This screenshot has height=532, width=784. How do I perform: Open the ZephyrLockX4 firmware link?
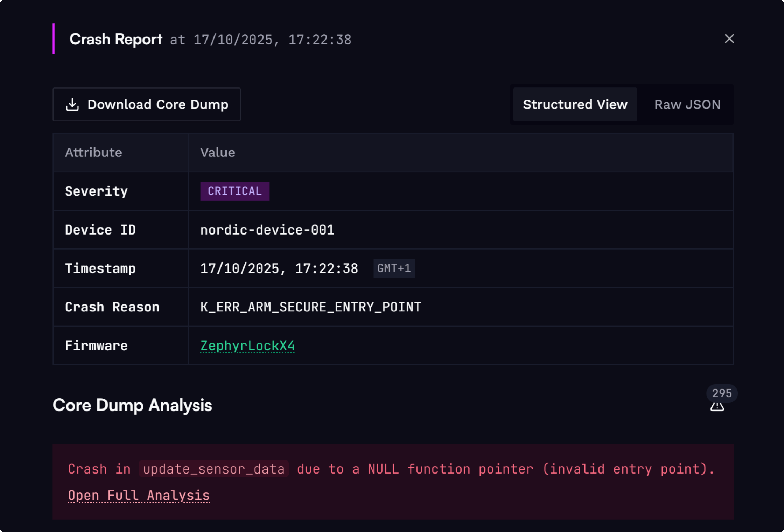(x=247, y=346)
